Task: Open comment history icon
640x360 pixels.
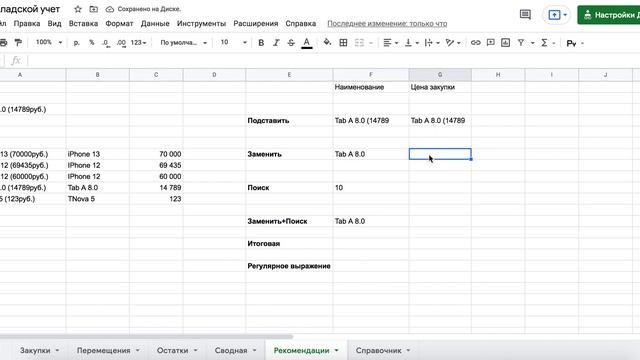Action: (x=525, y=15)
